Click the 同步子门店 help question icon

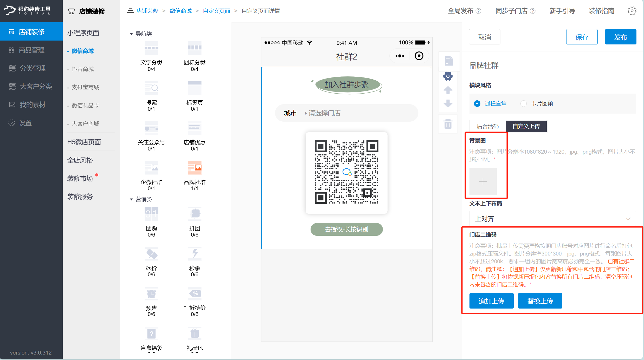pos(533,11)
